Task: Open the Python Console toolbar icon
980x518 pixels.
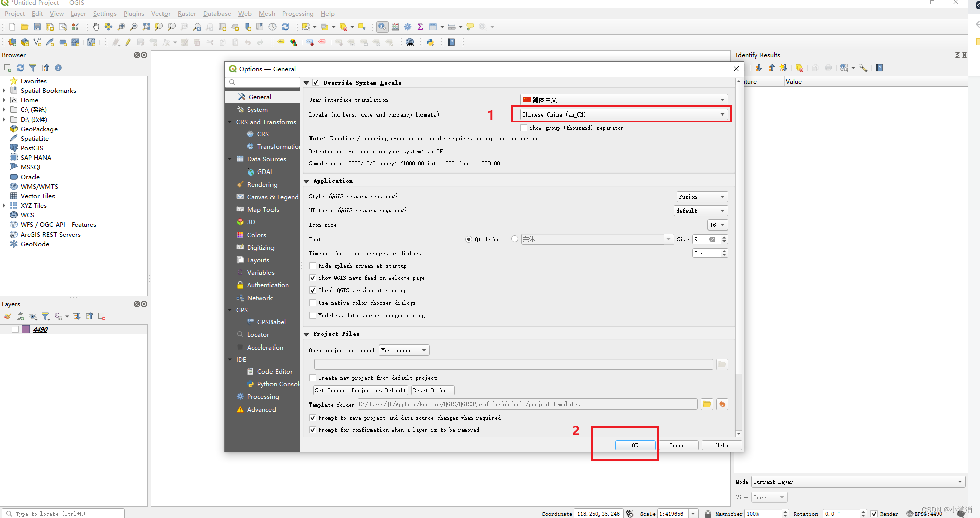Action: (430, 42)
